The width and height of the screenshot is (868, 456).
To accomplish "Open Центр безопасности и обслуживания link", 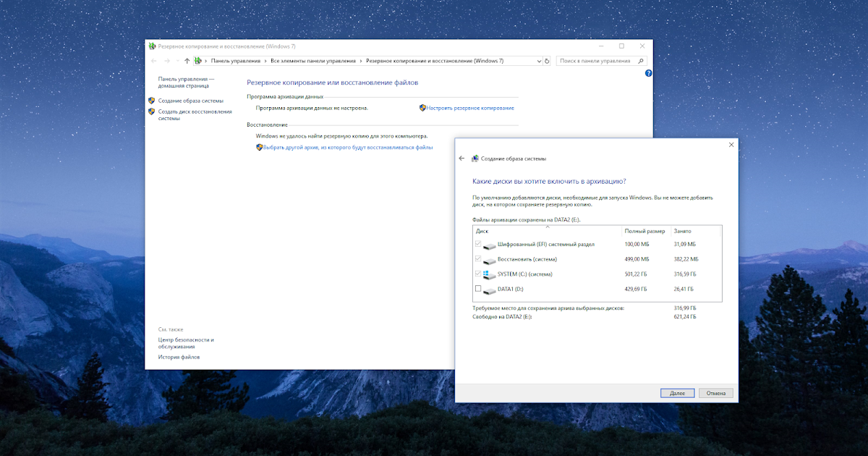I will click(186, 343).
